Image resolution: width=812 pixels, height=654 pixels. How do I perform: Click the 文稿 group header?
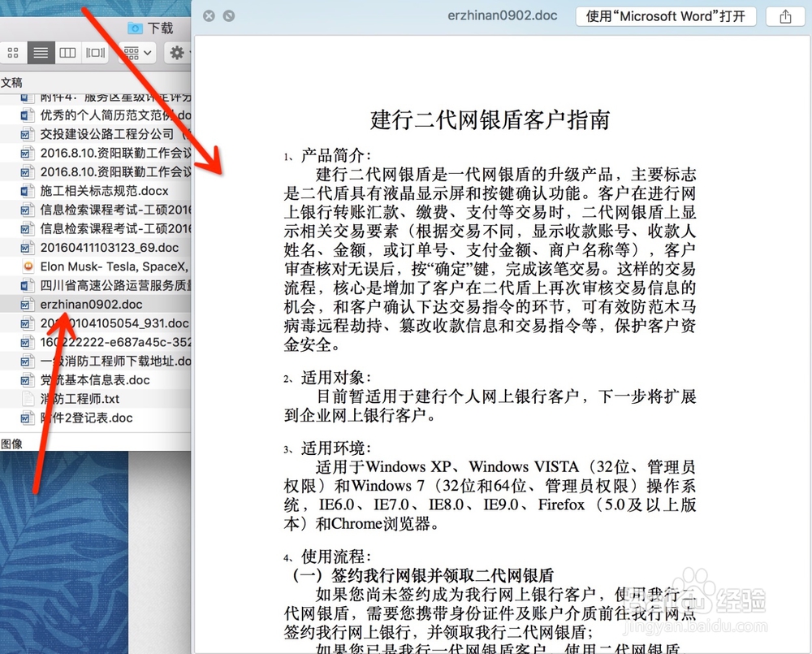point(11,82)
